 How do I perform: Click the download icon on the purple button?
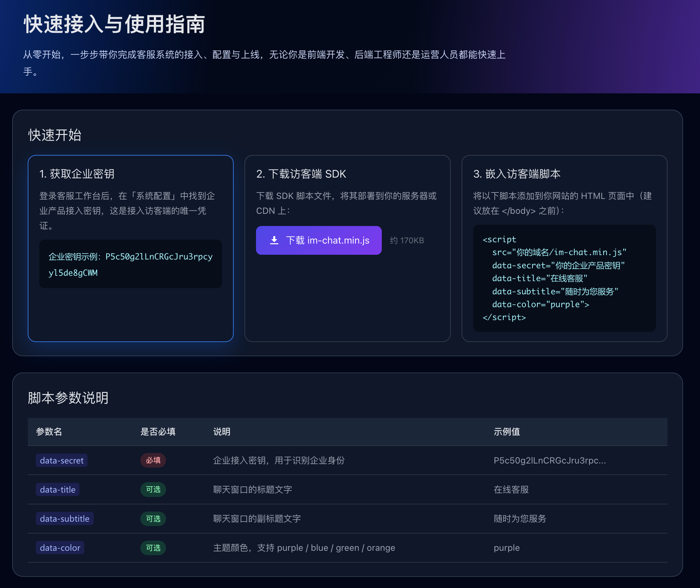point(275,240)
